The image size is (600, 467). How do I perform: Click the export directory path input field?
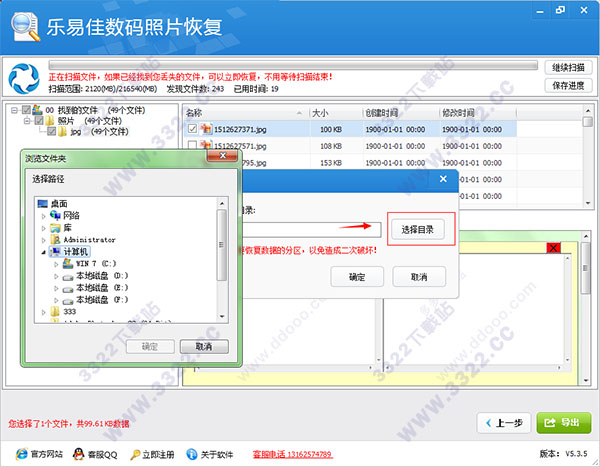311,230
